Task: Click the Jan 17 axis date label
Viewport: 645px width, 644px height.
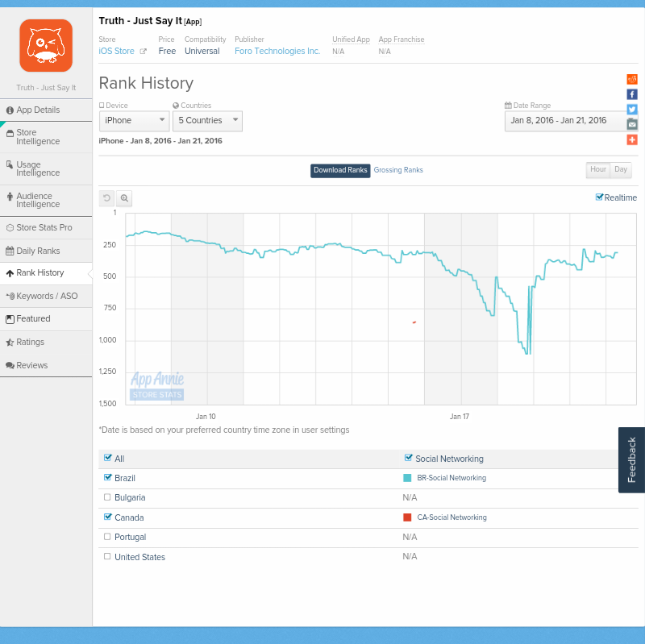Action: tap(459, 417)
